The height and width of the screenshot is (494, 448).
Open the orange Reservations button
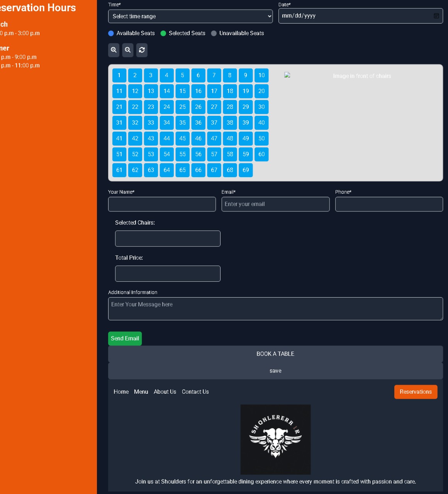416,392
